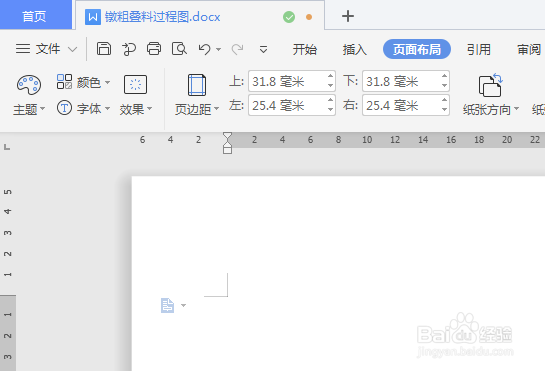Screen dimensions: 545x371
Task: Select the 页面布局 ribbon tab
Action: pyautogui.click(x=417, y=49)
